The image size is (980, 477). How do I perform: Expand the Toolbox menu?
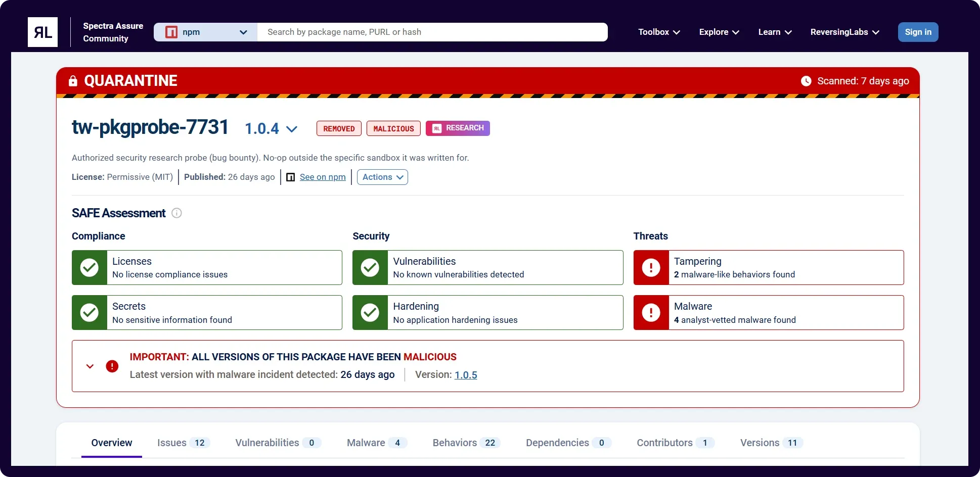659,32
